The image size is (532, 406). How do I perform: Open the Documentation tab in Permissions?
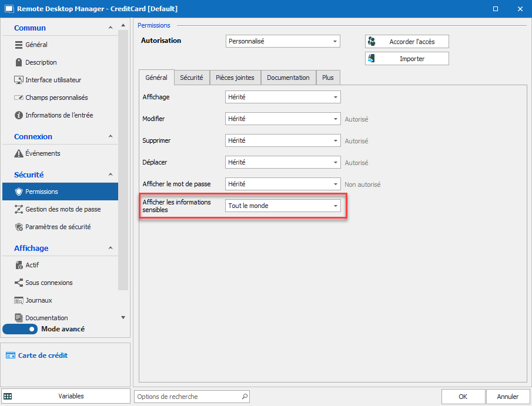[288, 78]
